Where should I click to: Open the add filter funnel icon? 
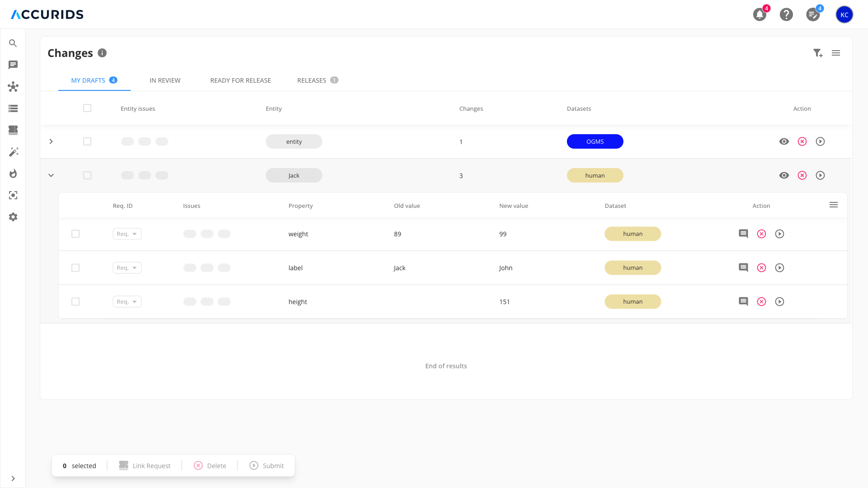817,53
